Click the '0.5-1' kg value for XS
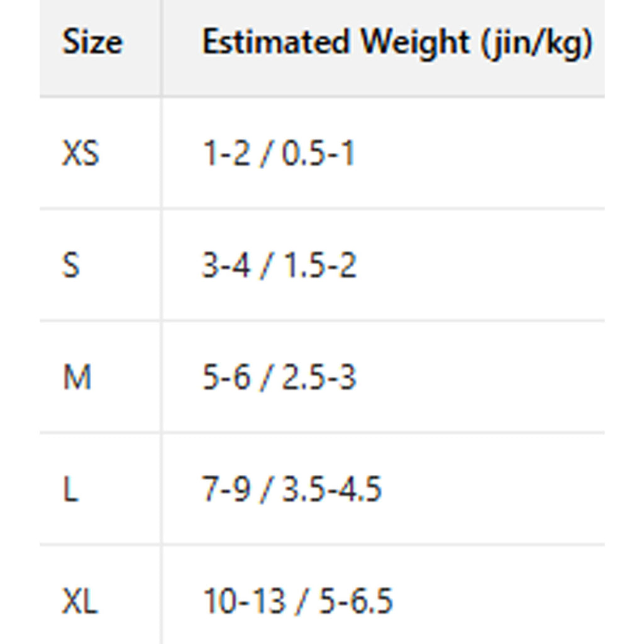This screenshot has width=644, height=644. 318,153
